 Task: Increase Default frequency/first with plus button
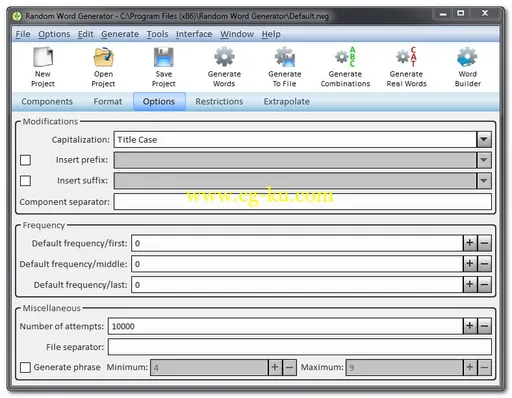point(470,243)
